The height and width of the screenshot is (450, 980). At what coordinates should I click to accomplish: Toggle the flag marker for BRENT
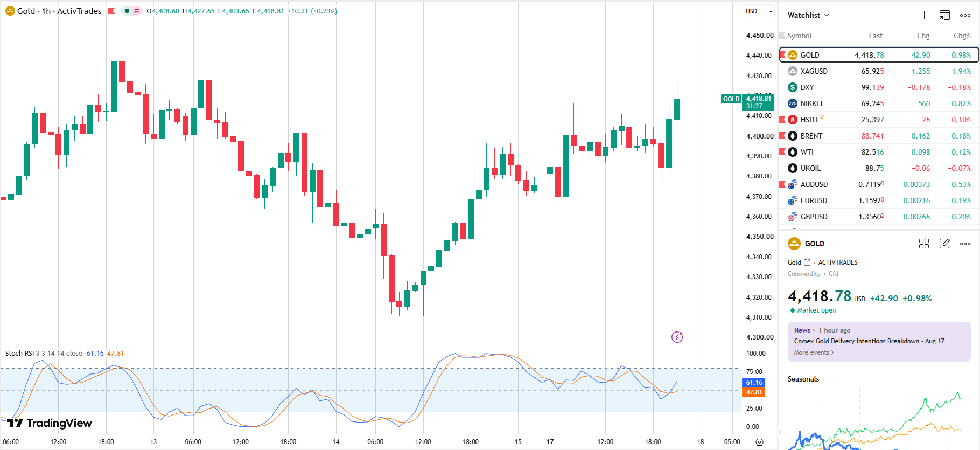point(782,136)
